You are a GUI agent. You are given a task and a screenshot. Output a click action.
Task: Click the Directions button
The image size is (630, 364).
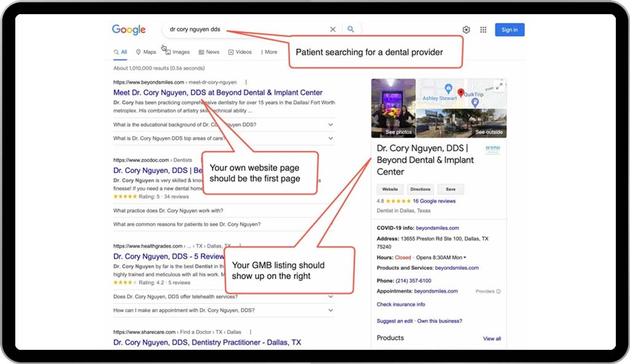tap(420, 189)
